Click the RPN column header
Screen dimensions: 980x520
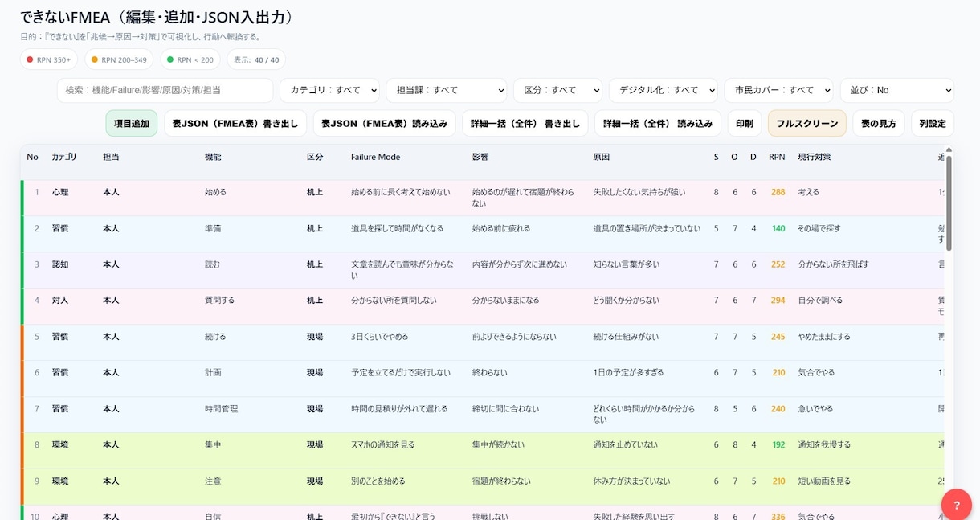coord(777,157)
